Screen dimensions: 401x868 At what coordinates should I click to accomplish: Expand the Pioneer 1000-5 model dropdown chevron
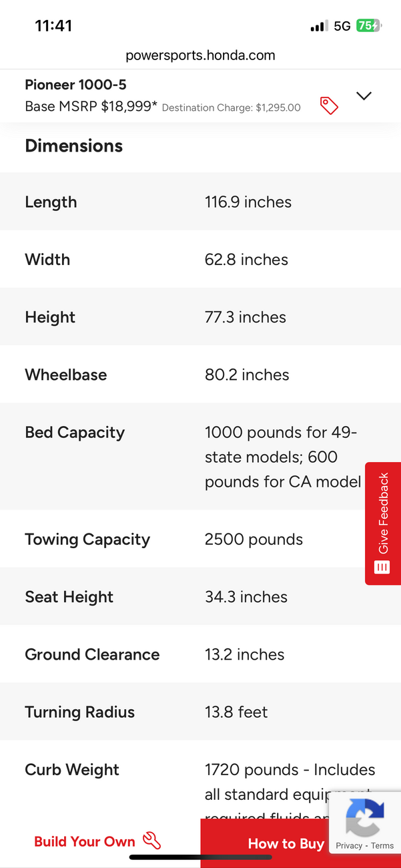[x=364, y=96]
